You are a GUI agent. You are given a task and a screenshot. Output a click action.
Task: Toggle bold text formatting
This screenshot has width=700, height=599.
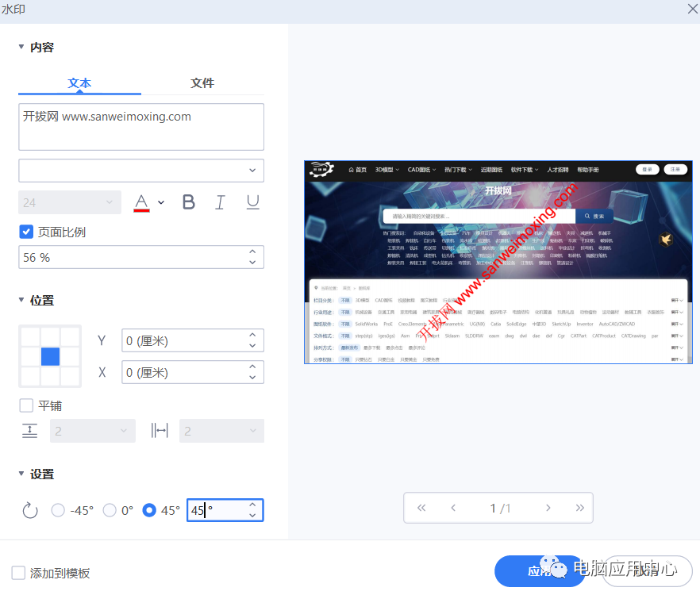pos(188,202)
